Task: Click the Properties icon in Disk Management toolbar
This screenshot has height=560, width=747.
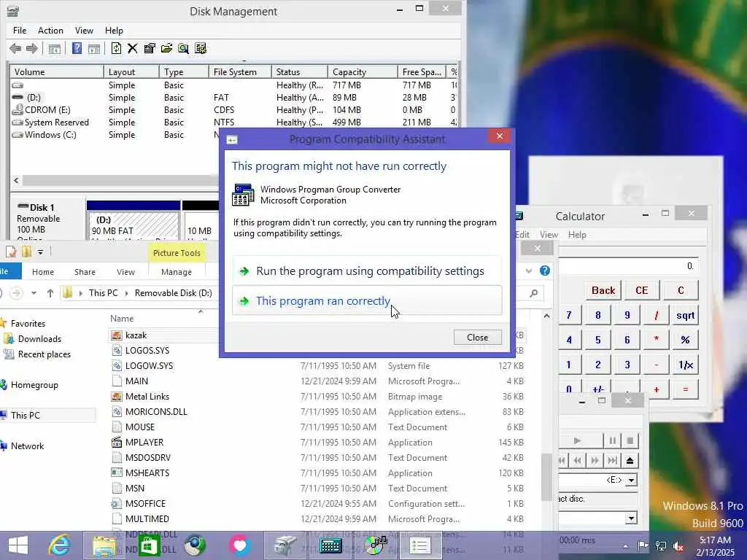Action: [x=150, y=48]
